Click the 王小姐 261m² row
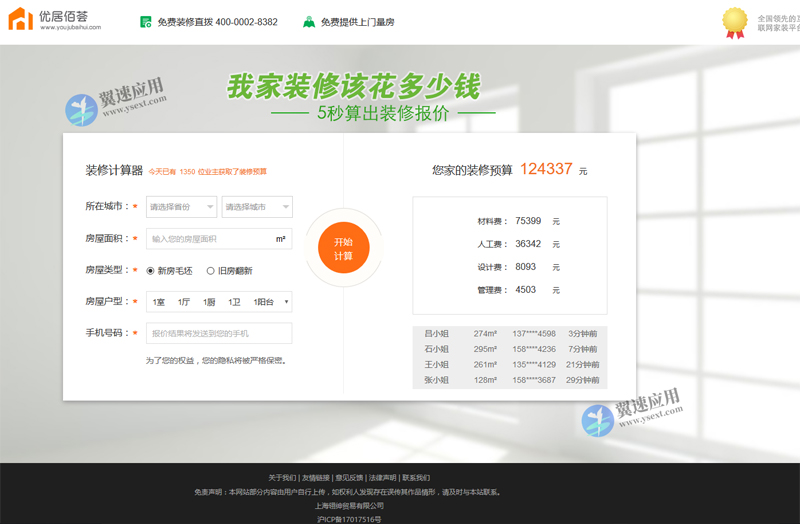 point(510,364)
